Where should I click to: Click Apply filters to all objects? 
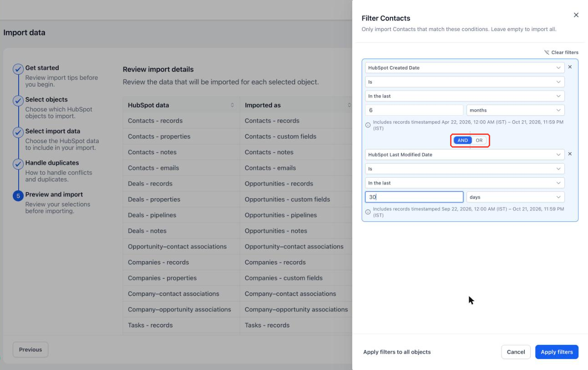[397, 352]
